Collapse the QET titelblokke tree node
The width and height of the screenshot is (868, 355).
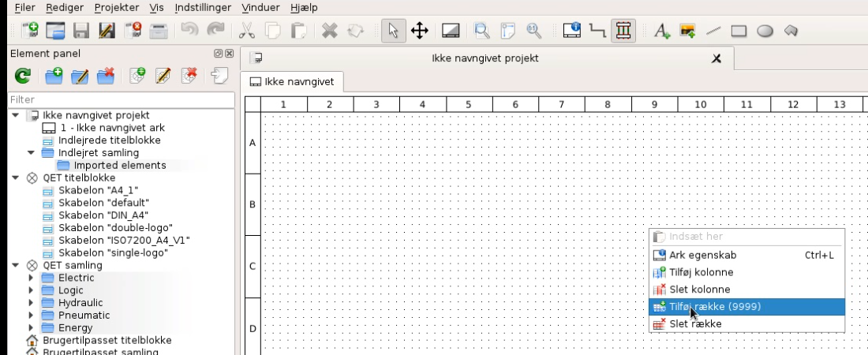coord(16,177)
